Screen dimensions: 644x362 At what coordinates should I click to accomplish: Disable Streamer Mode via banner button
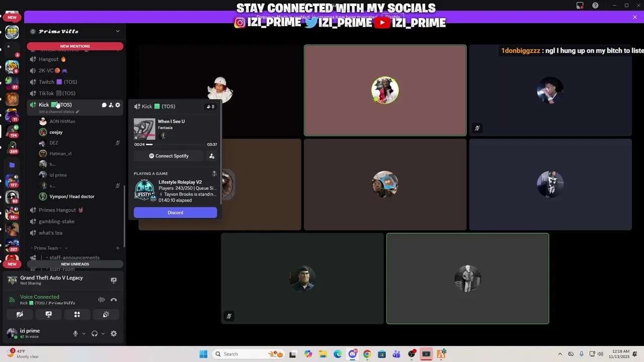[x=392, y=17]
